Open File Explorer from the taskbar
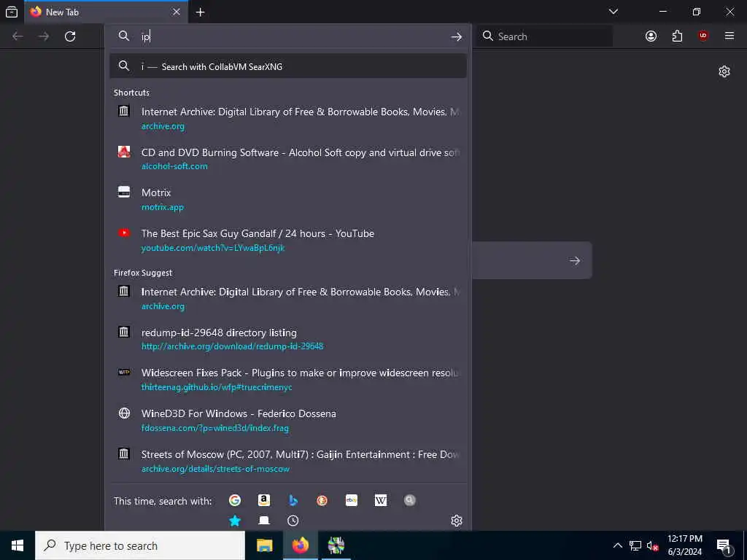Screen dimensions: 747x560 coord(264,545)
